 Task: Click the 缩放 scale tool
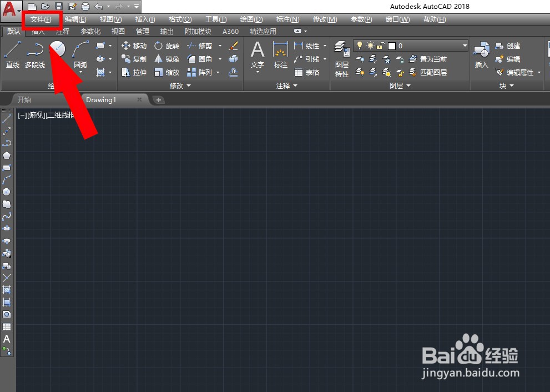(167, 73)
